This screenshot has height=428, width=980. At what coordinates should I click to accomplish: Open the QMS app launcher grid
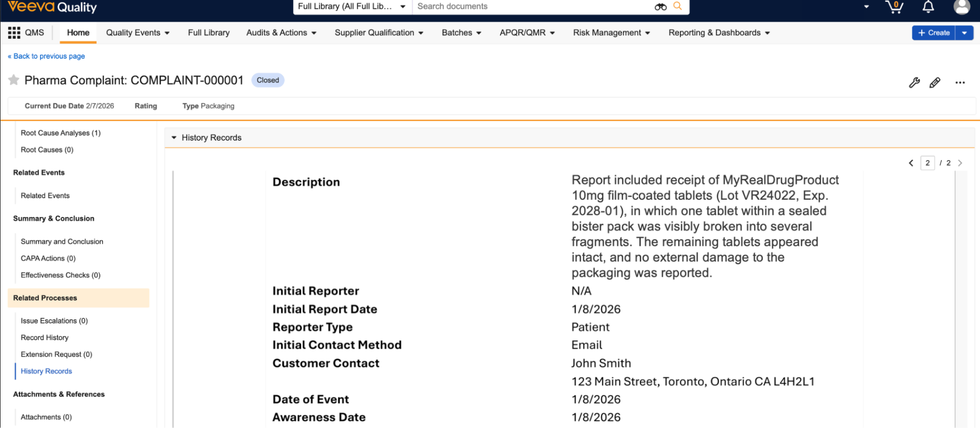[x=14, y=33]
